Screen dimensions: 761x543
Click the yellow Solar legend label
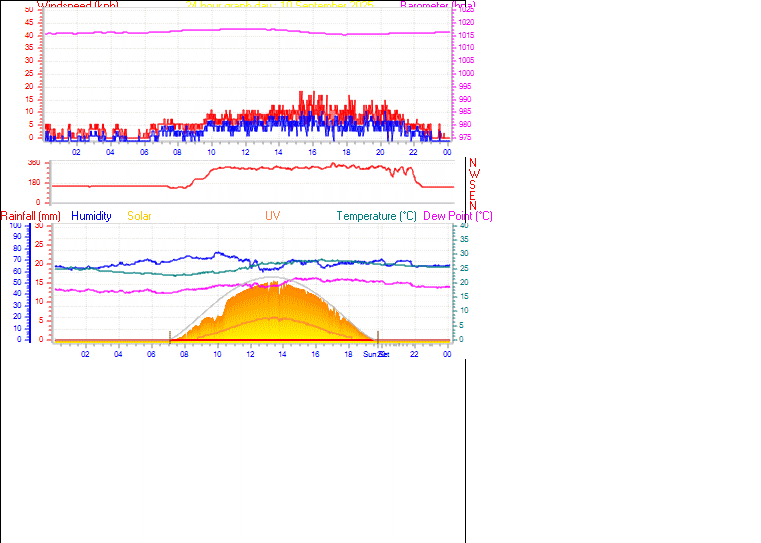coord(140,216)
